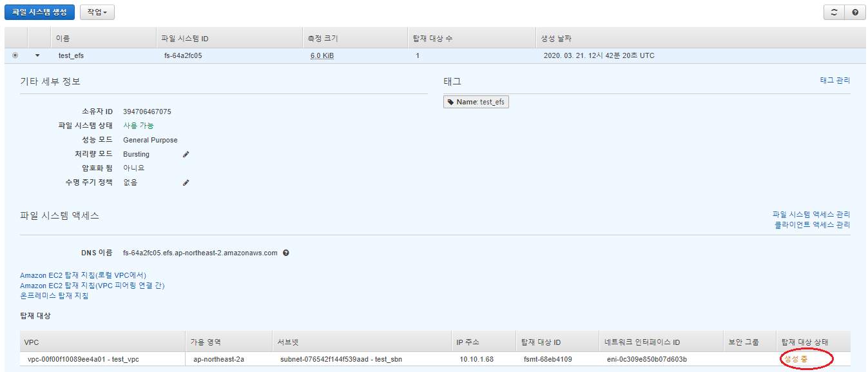Viewport: 868px width, 372px height.
Task: Sort by the 측정 크기 column header
Action: point(355,38)
